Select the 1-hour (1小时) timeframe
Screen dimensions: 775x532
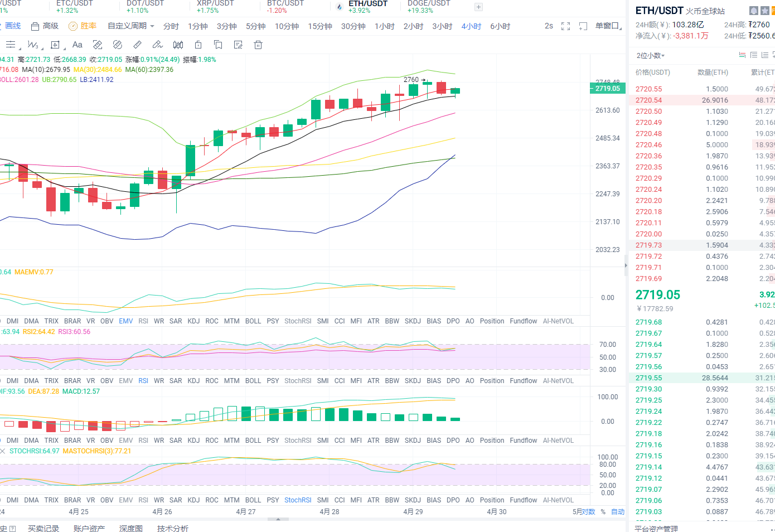[x=384, y=26]
